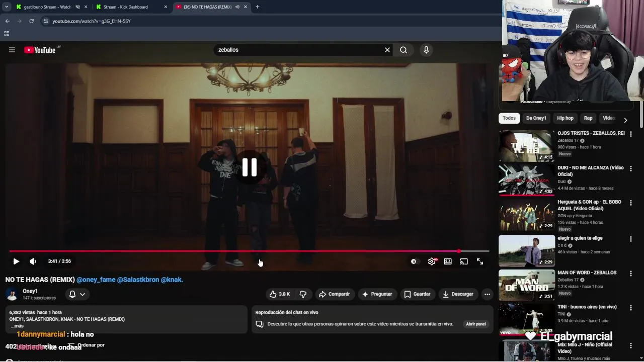The height and width of the screenshot is (362, 644).
Task: Download video with Descargar
Action: click(x=458, y=294)
